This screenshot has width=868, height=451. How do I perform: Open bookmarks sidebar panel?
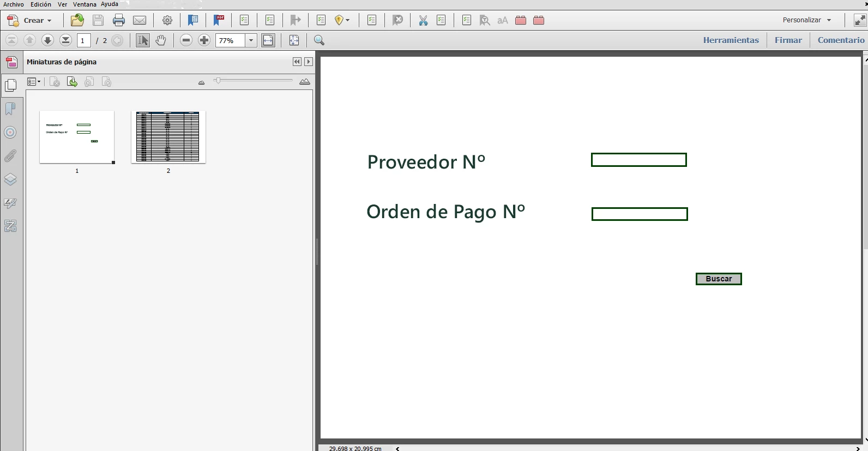coord(10,109)
